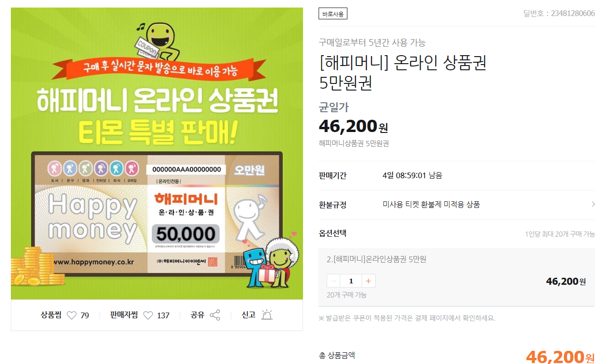Click the quantity input field showing 1
The image size is (607, 364).
pos(351,281)
